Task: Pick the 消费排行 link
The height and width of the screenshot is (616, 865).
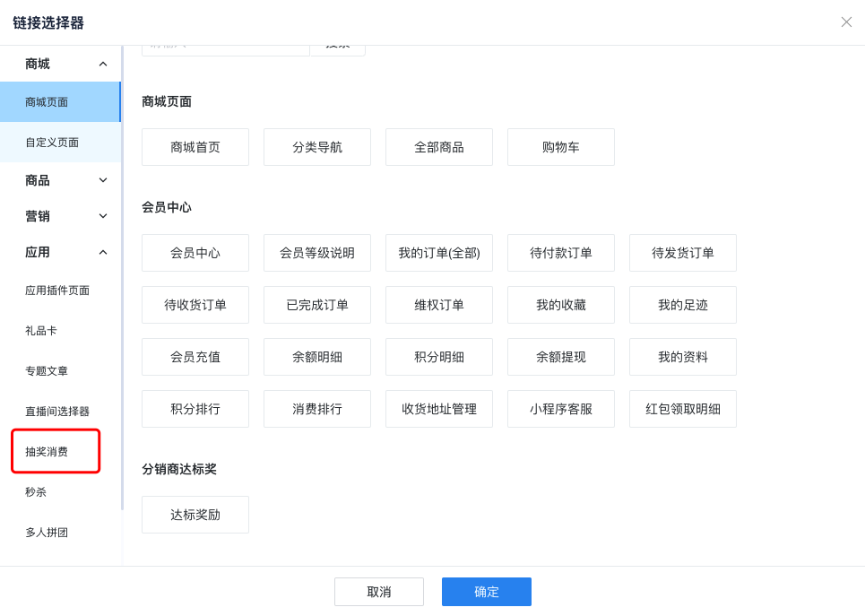Action: tap(317, 409)
